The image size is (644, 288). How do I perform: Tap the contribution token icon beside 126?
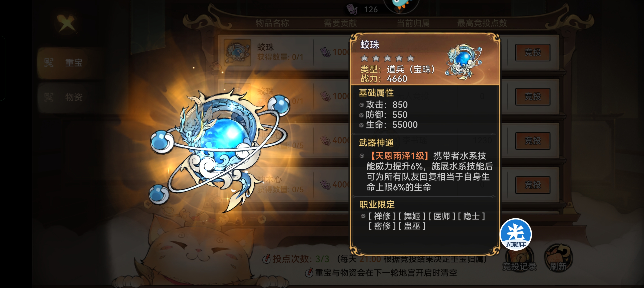pyautogui.click(x=352, y=9)
